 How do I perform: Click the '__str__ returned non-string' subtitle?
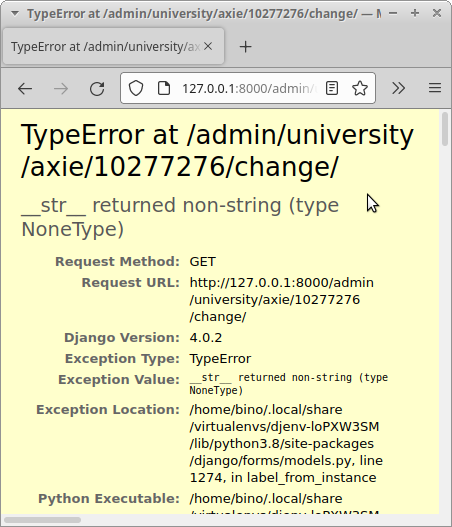click(180, 217)
